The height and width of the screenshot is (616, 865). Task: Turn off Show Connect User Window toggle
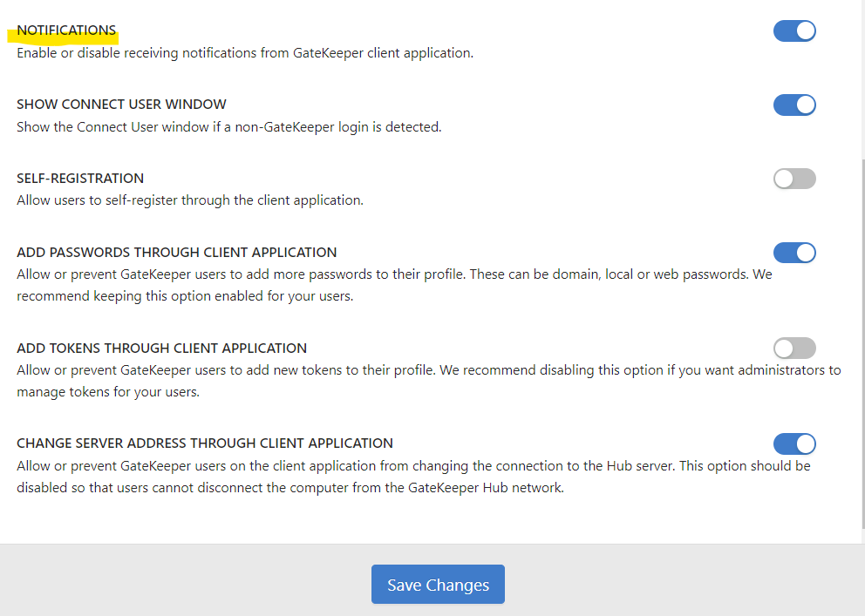tap(793, 105)
